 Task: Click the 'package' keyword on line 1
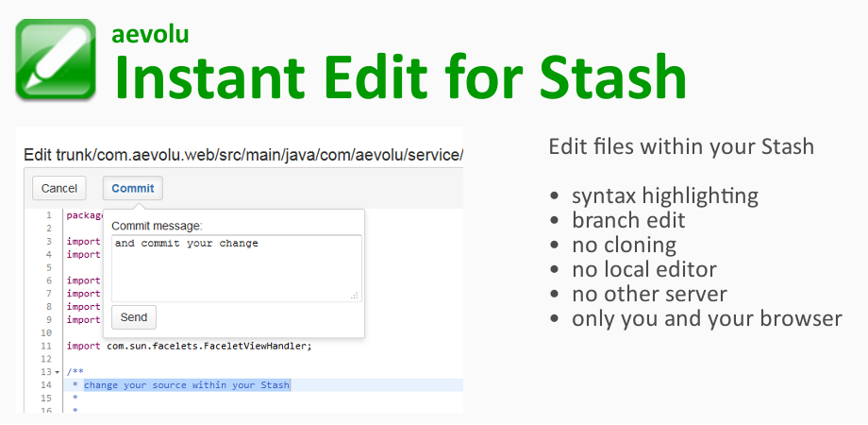[x=85, y=215]
